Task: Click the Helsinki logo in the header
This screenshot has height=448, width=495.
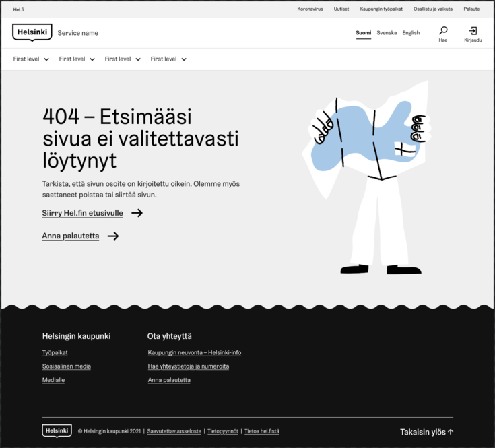Action: [32, 32]
